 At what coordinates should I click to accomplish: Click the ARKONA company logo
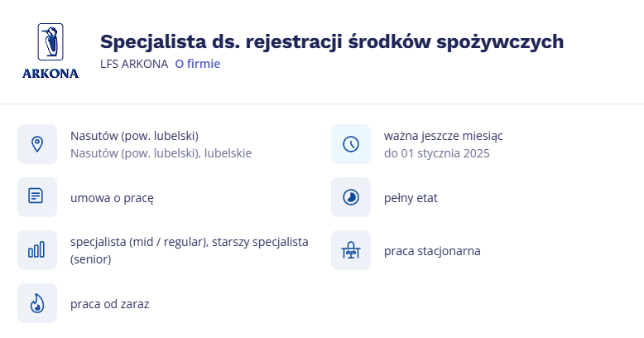tap(50, 51)
